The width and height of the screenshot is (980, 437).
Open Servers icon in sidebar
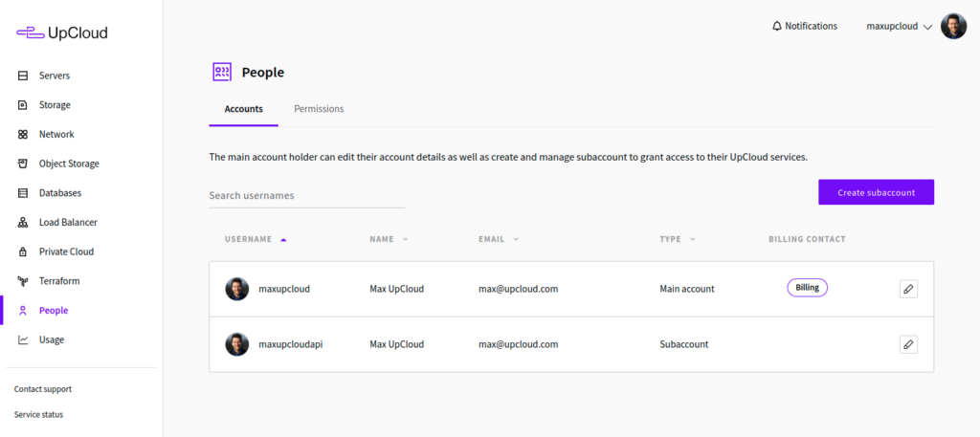[23, 76]
